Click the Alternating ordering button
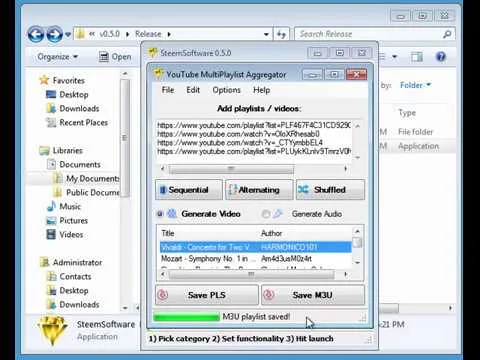480x360 pixels. pyautogui.click(x=259, y=190)
